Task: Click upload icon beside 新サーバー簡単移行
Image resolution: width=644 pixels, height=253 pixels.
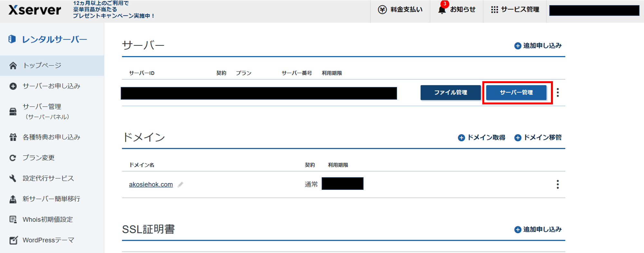Action: [13, 199]
